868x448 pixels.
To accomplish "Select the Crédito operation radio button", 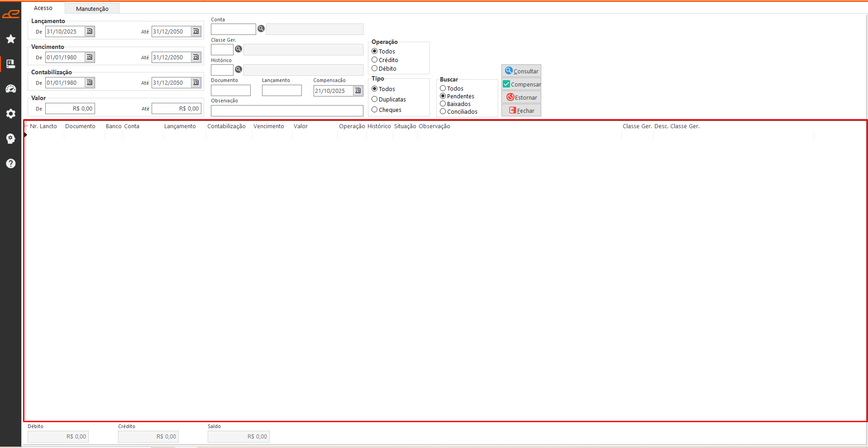I will point(375,60).
